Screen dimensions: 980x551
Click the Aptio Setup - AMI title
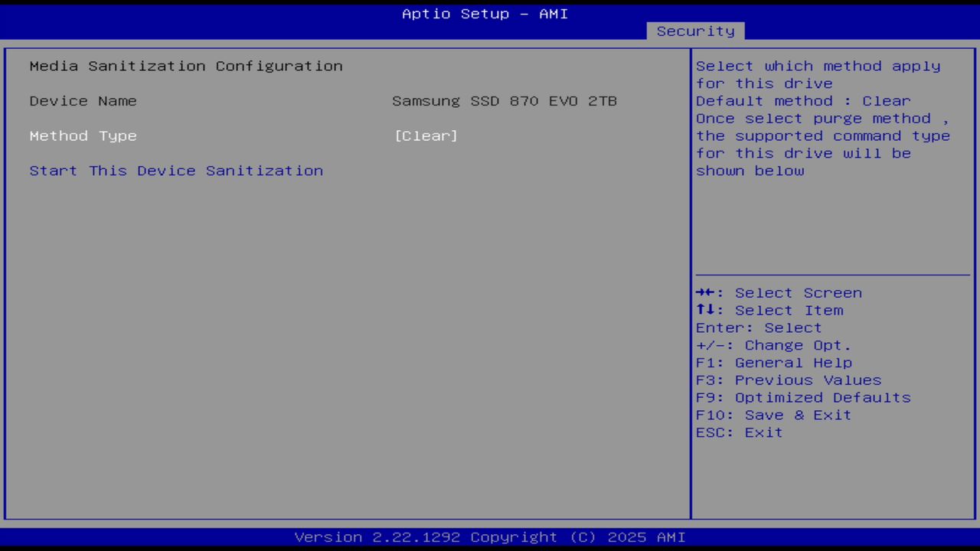pyautogui.click(x=485, y=14)
